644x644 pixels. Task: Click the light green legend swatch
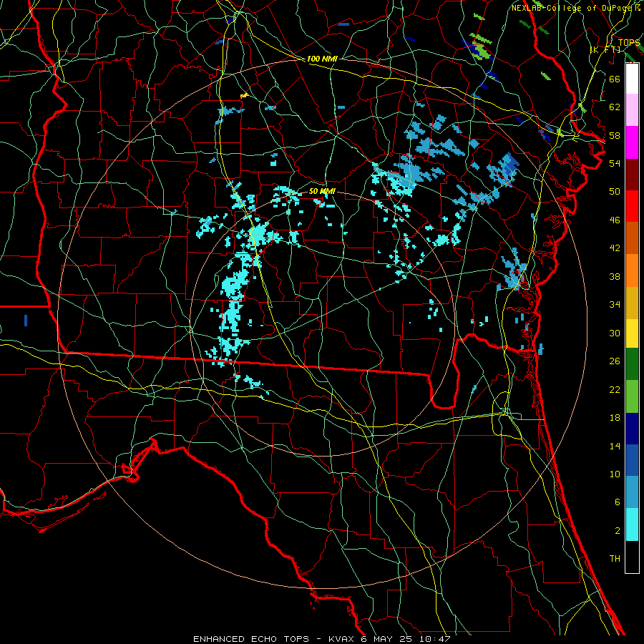tap(632, 396)
